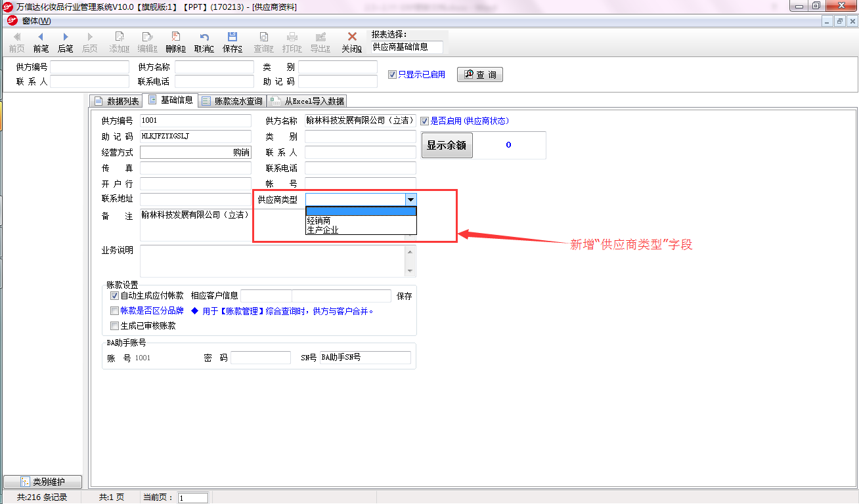
Task: Cancel changes with 取消 icon
Action: click(x=204, y=42)
